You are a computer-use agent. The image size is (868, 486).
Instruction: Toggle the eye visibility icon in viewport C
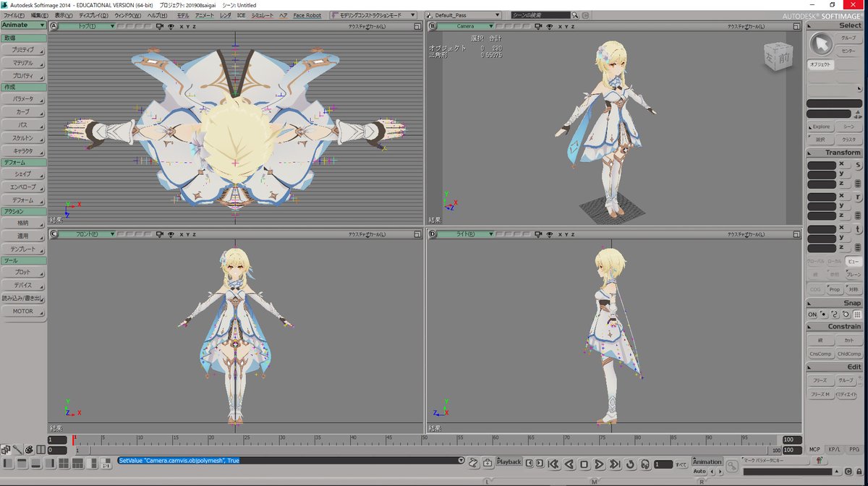click(x=171, y=234)
